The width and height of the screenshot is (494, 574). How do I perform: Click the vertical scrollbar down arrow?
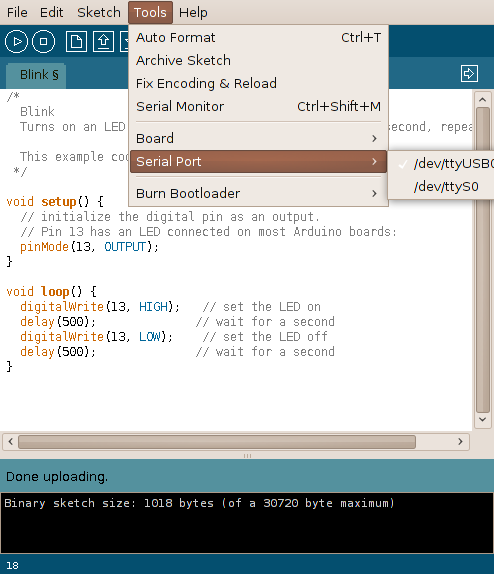482,420
